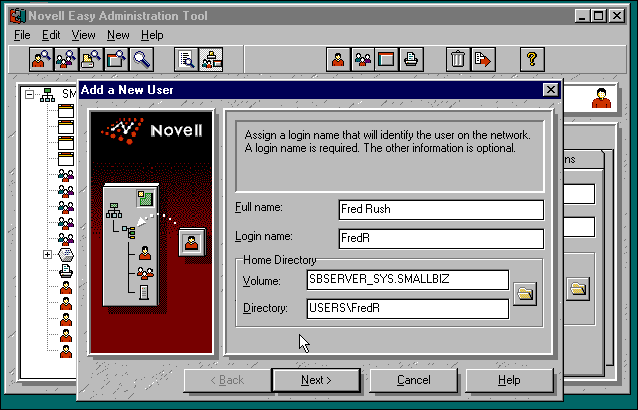Click the Full name field containing Fred Rush
The width and height of the screenshot is (638, 410).
[441, 209]
